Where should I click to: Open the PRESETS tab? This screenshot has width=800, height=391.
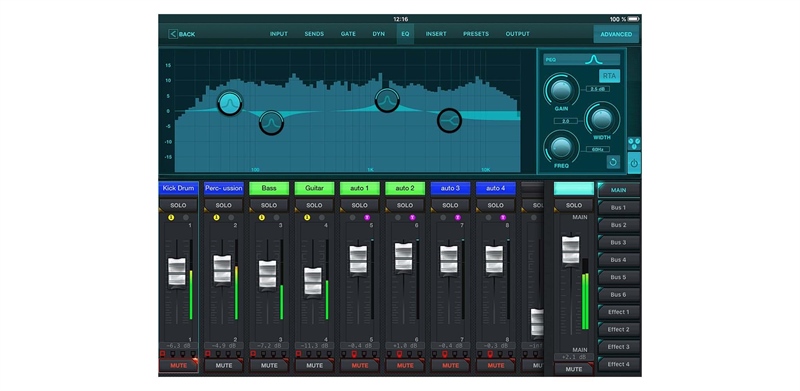(x=476, y=34)
